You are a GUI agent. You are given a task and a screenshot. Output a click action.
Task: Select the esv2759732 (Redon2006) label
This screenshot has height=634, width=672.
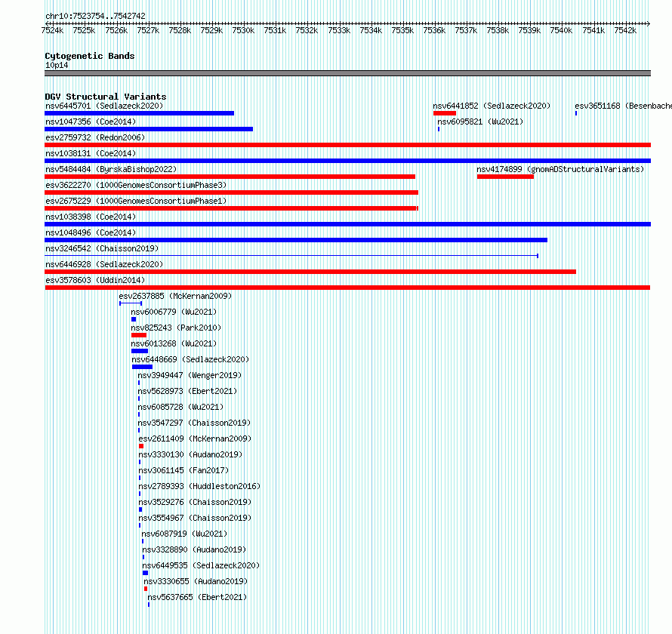point(95,137)
